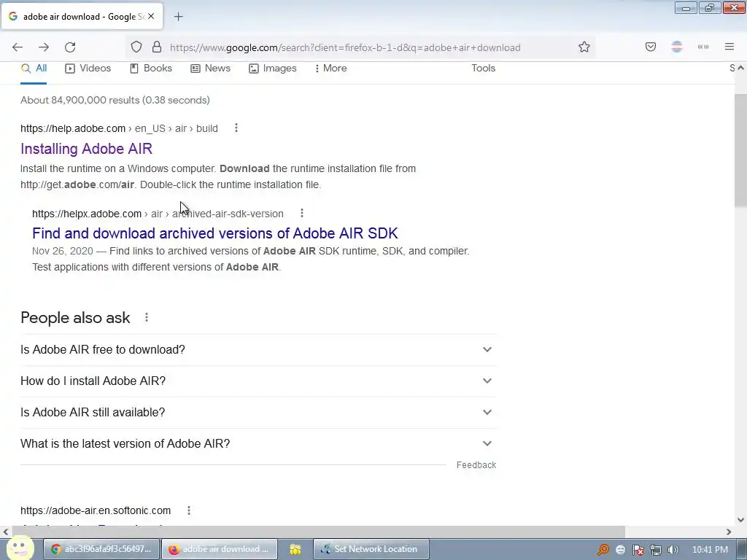
Task: Click the helpx.adobe.com breadcrumb URL
Action: (158, 214)
